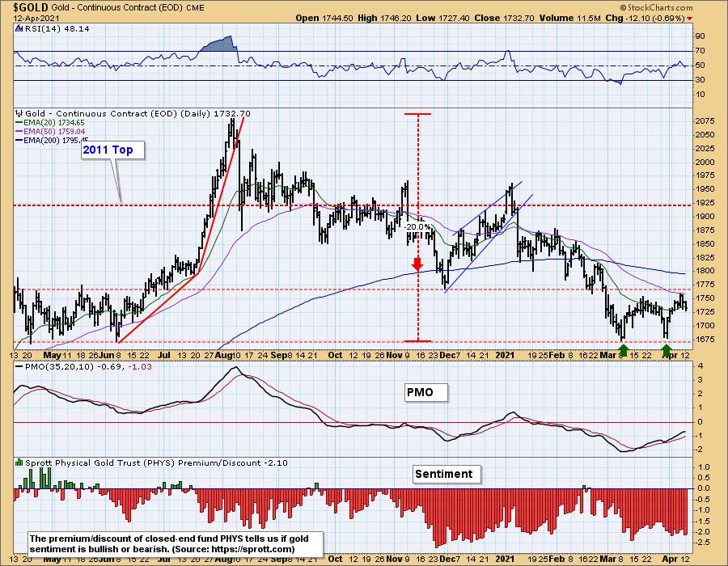Click the '2021' label on the price chart date axis
This screenshot has height=566, width=728.
click(505, 355)
